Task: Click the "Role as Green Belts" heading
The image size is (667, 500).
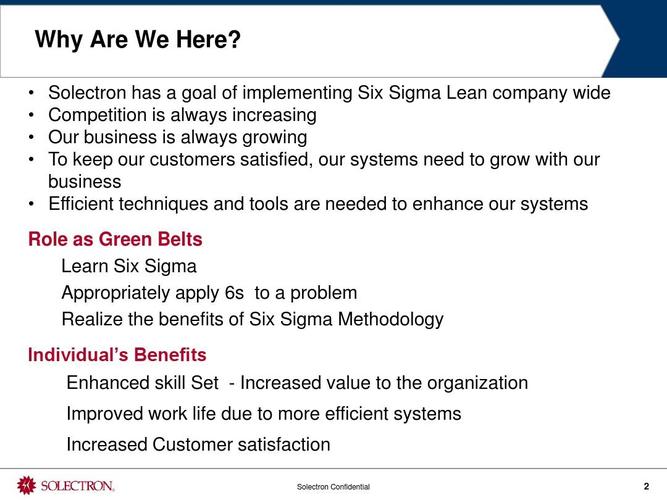Action: coord(115,239)
